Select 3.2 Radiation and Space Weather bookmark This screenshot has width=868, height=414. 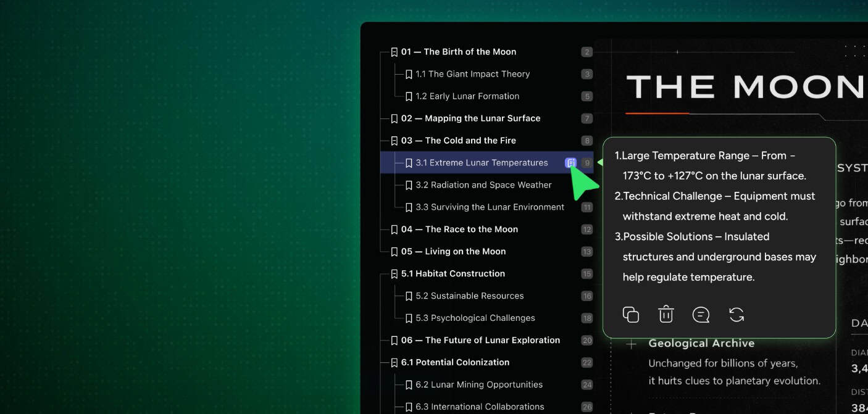[483, 185]
